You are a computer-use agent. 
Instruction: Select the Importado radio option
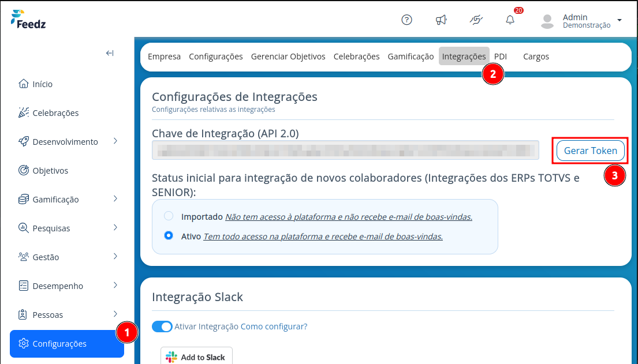(169, 216)
